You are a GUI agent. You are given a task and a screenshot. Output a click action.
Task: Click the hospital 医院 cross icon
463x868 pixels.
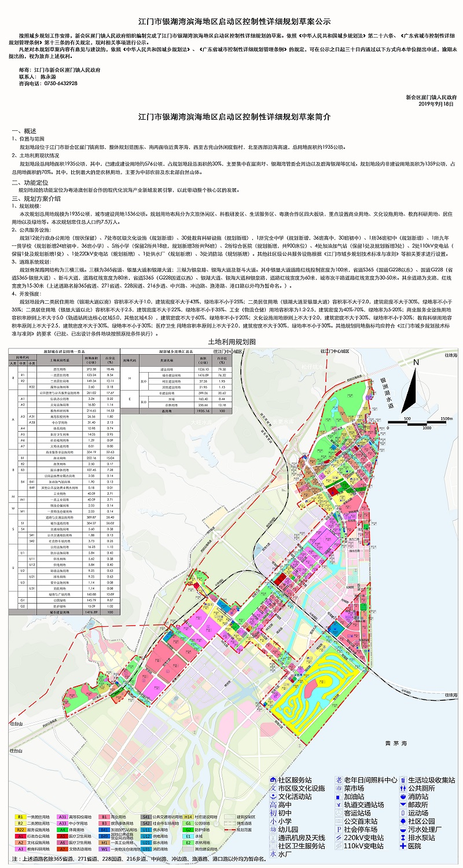pyautogui.click(x=402, y=845)
